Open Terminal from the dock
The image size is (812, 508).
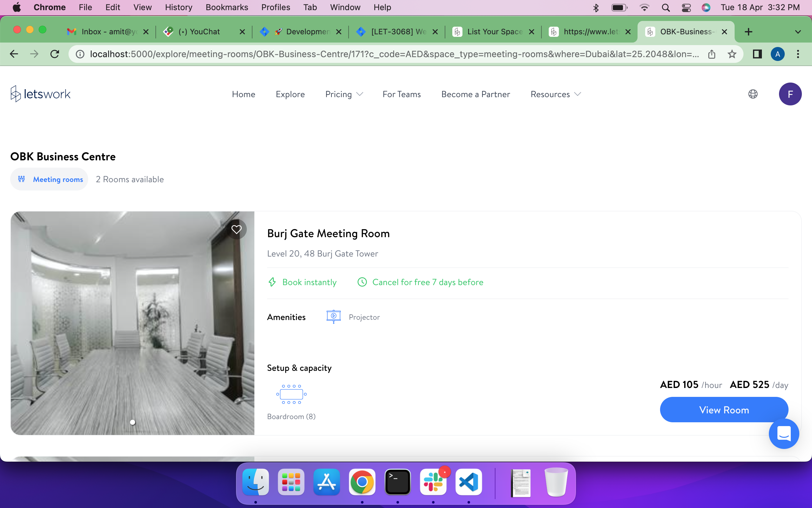tap(398, 482)
